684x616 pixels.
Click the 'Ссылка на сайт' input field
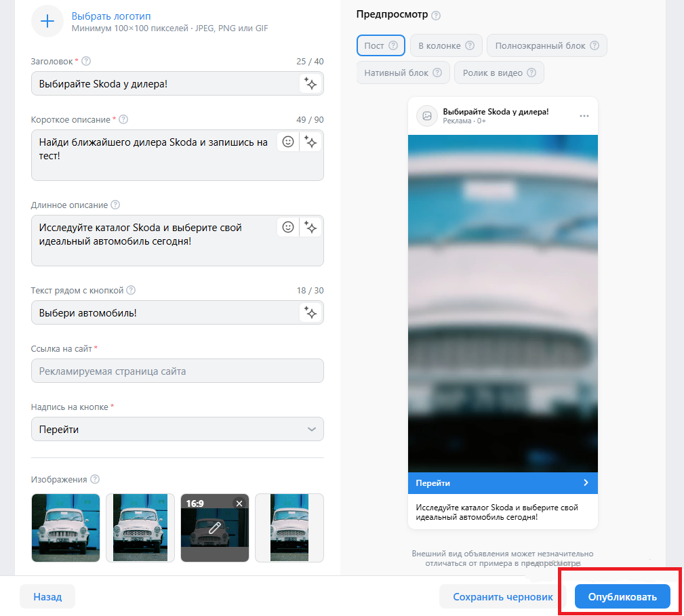click(177, 371)
